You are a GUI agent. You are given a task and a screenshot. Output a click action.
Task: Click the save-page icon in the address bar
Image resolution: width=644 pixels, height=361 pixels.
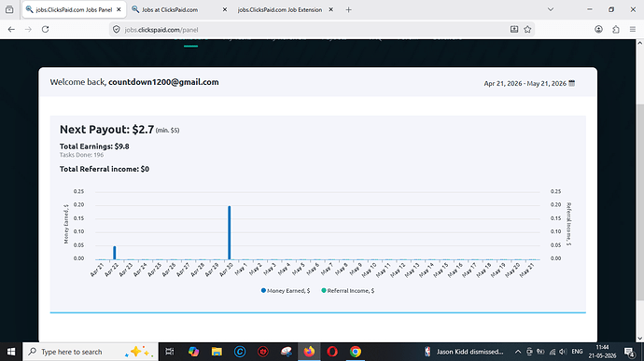[x=514, y=29]
